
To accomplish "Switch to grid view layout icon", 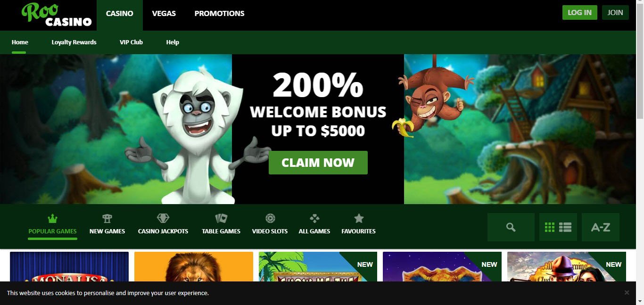I will pyautogui.click(x=550, y=227).
